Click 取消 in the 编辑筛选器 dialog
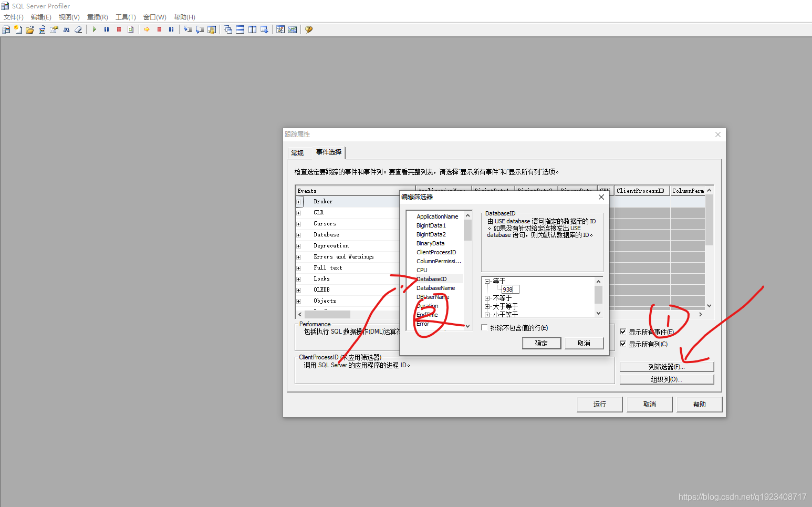 coord(584,343)
